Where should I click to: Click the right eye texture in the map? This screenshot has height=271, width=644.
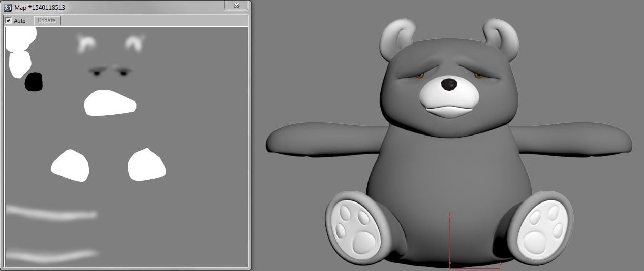(123, 73)
